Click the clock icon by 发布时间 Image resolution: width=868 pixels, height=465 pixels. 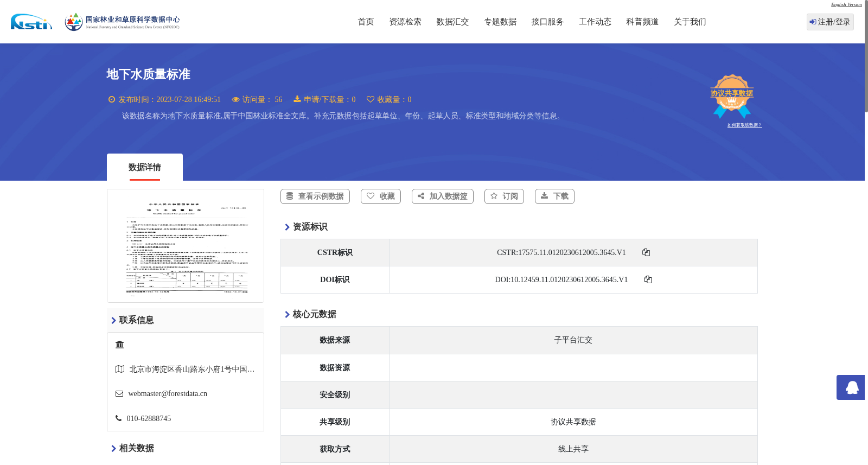point(112,99)
